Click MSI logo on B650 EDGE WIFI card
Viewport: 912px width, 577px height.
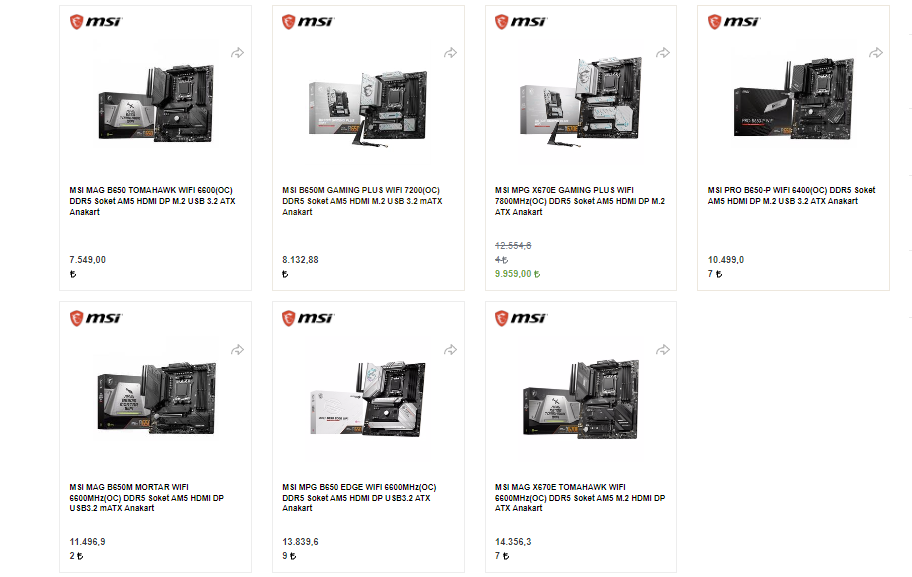pos(308,318)
